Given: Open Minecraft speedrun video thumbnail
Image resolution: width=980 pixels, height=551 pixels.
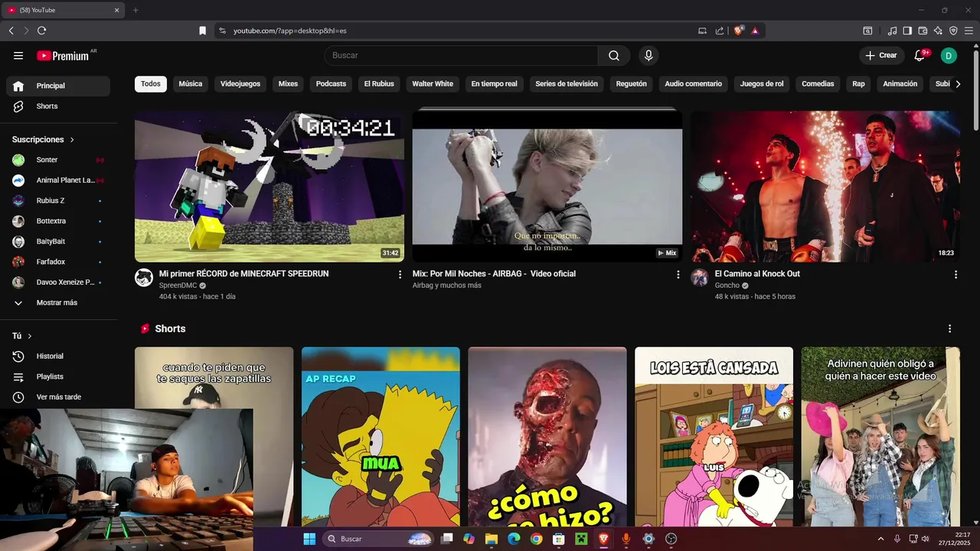Looking at the screenshot, I should [269, 187].
